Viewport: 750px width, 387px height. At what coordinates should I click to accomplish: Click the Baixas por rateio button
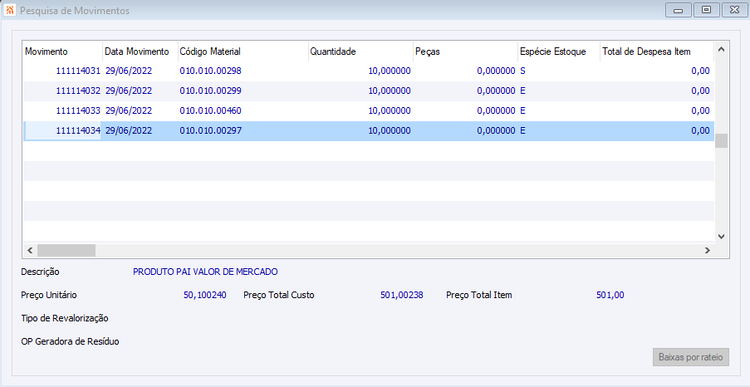coord(691,357)
